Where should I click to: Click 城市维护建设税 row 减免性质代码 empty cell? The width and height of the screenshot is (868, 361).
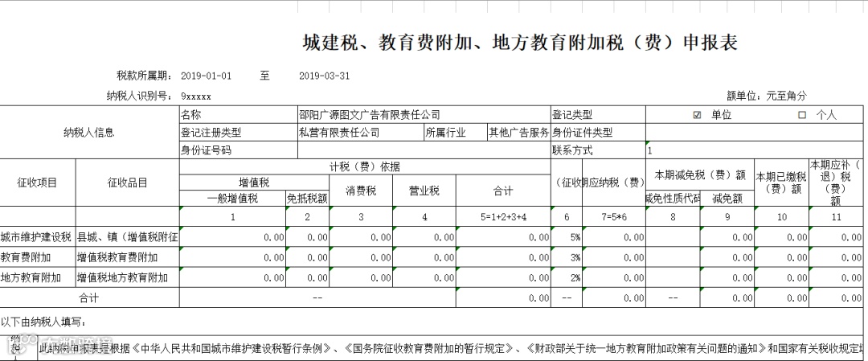[673, 237]
